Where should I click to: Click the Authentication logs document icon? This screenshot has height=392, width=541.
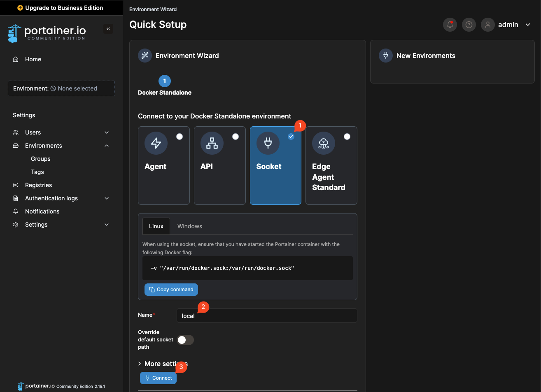[16, 198]
